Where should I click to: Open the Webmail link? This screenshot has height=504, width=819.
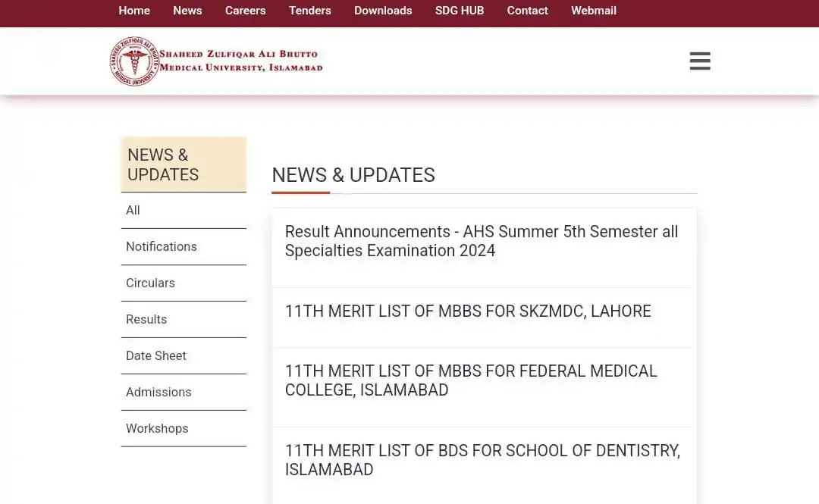[x=593, y=11]
